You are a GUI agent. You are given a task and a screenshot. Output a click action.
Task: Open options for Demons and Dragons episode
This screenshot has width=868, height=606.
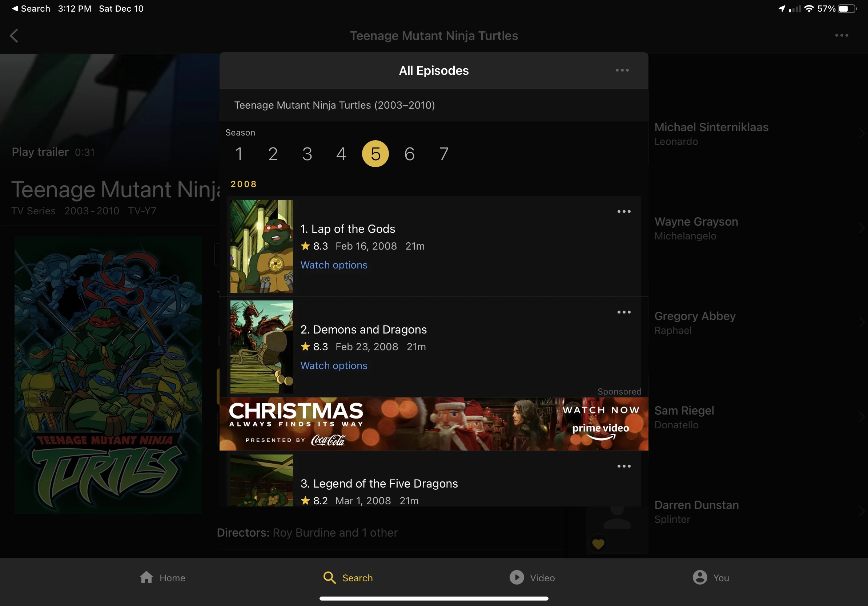coord(624,312)
